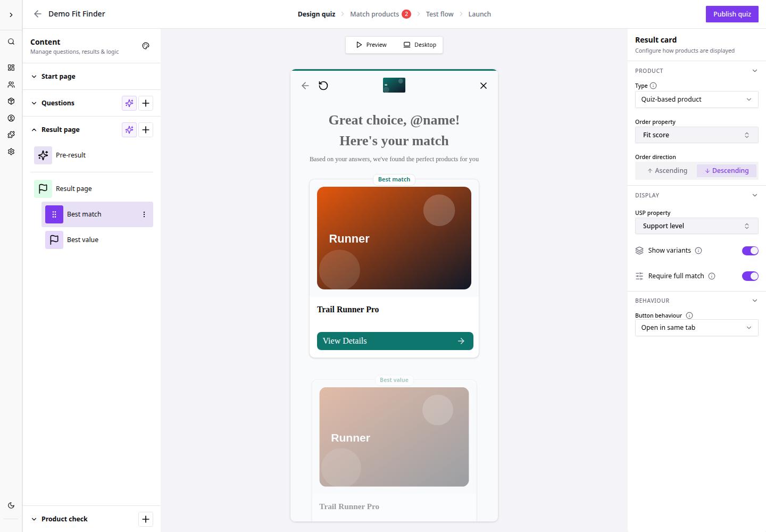Click the Preview button
Screen dimensions: 766x532
click(371, 45)
